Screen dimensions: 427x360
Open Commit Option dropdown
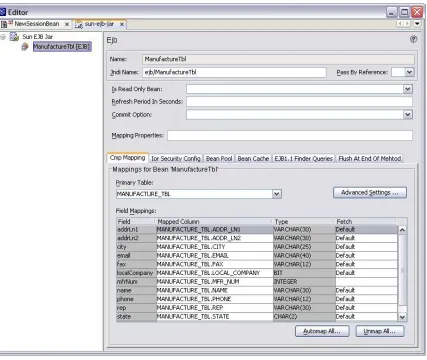click(408, 114)
